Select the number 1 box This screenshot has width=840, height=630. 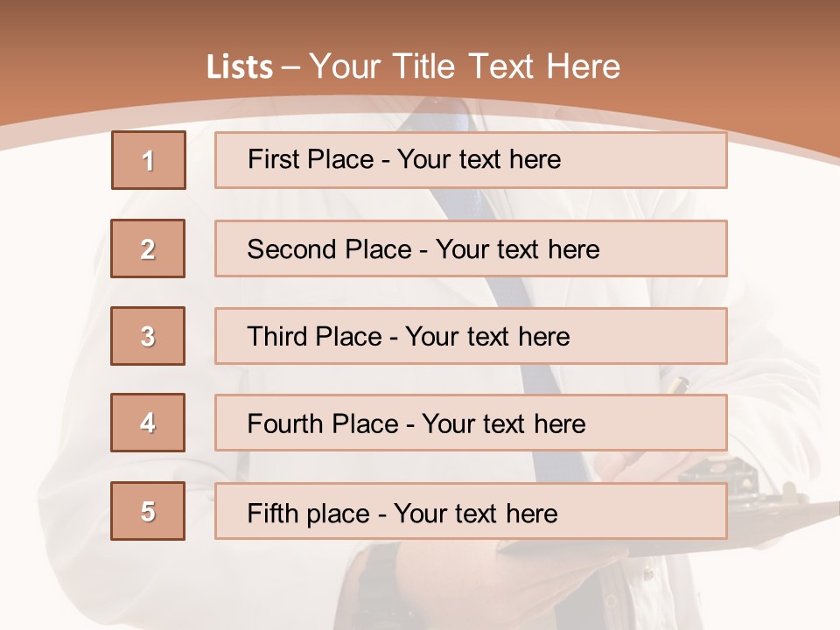point(148,160)
